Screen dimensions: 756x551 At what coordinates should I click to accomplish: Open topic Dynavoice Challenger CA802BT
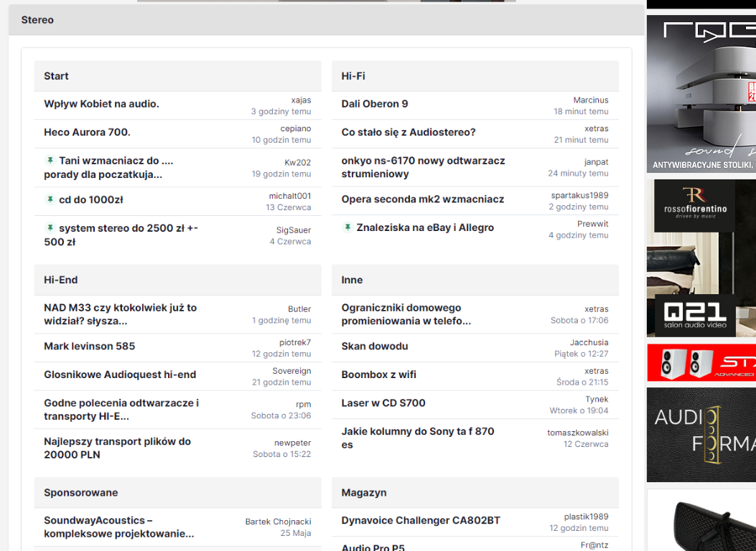coord(421,520)
